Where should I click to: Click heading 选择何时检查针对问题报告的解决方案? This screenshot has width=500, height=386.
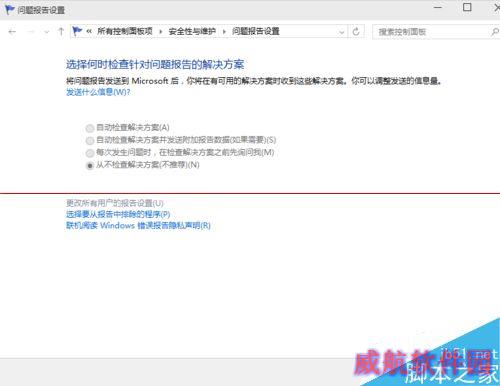click(155, 64)
